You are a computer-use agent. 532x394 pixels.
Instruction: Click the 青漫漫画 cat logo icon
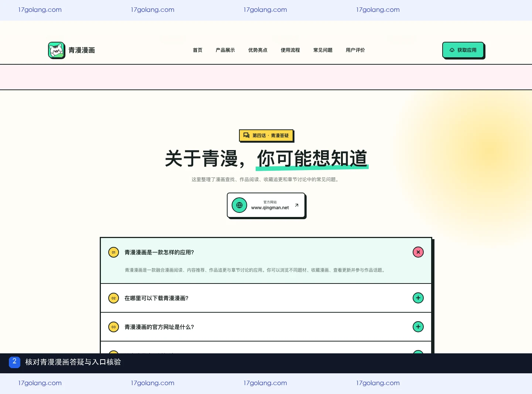pos(57,50)
